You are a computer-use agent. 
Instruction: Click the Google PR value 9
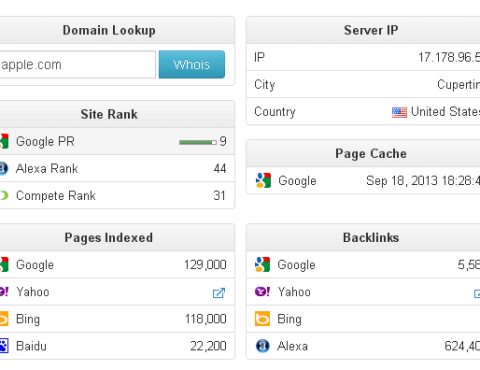pyautogui.click(x=223, y=141)
